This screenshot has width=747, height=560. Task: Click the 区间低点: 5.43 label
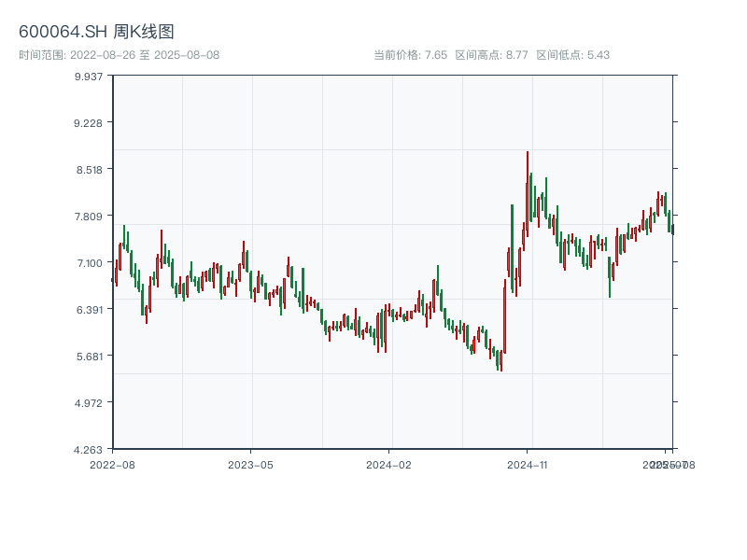point(573,55)
